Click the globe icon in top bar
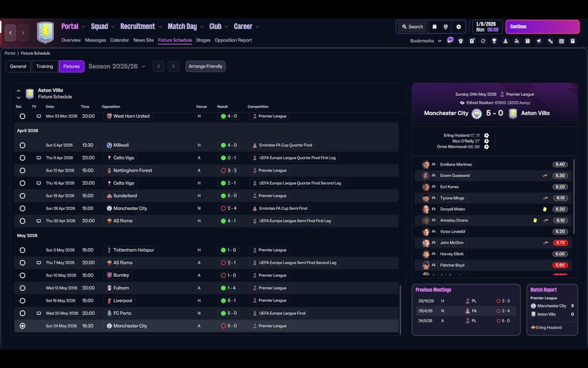Viewport: 588px width, 368px height. (x=446, y=27)
